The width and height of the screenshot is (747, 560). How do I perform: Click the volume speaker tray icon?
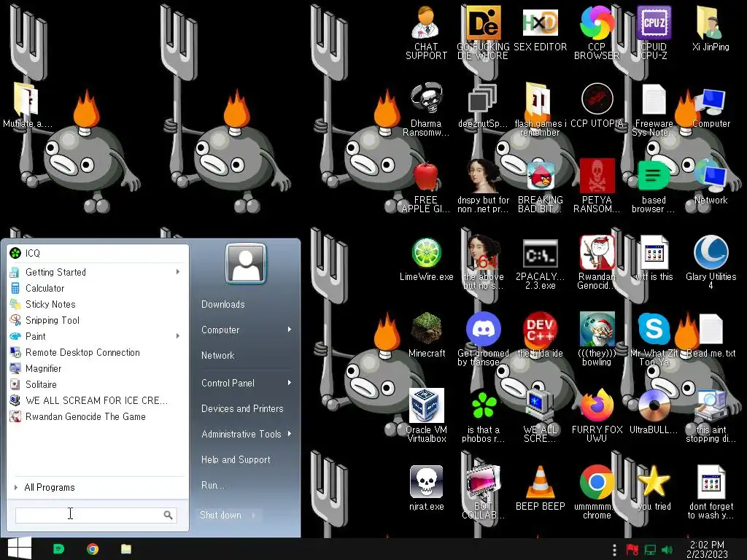point(667,550)
